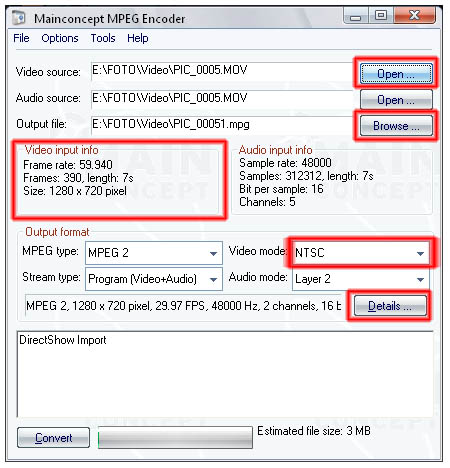The height and width of the screenshot is (468, 450).
Task: Click the Output file path field
Action: [x=222, y=125]
